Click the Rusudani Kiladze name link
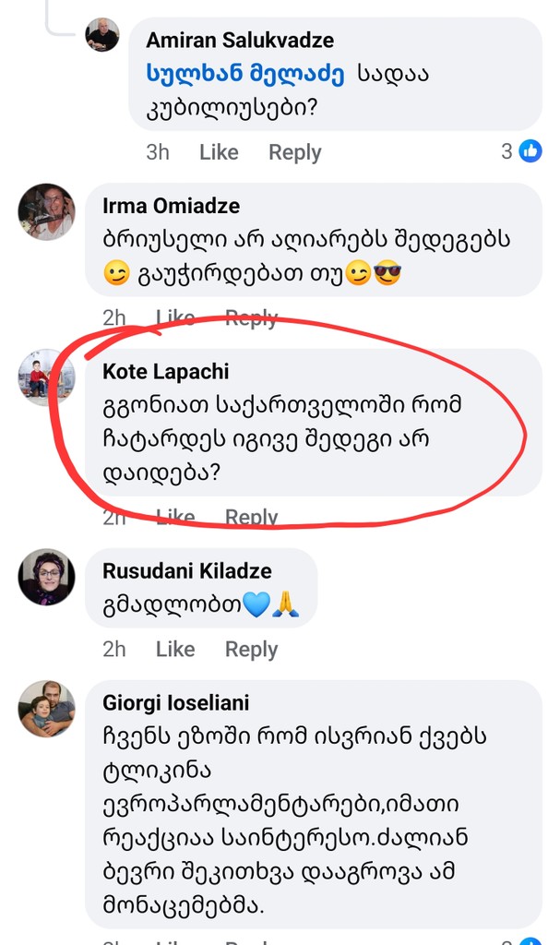This screenshot has width=560, height=945. coord(187,571)
